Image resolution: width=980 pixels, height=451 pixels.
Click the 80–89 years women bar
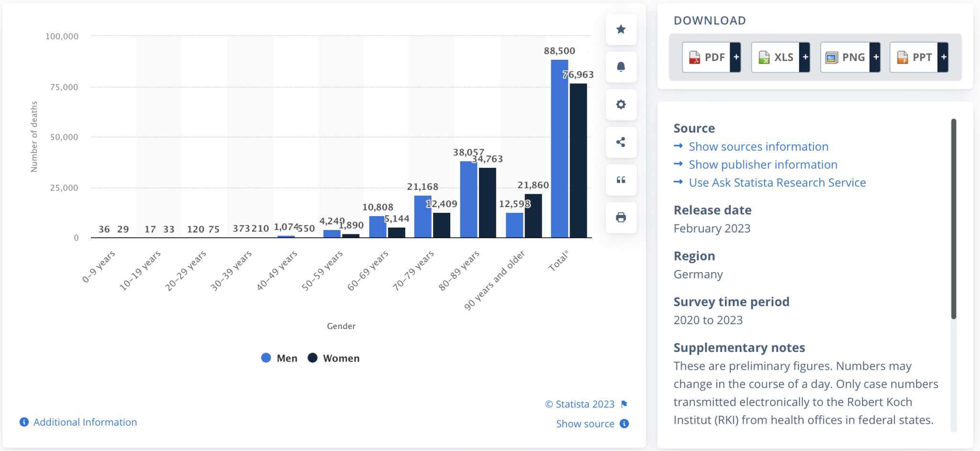[x=487, y=203]
